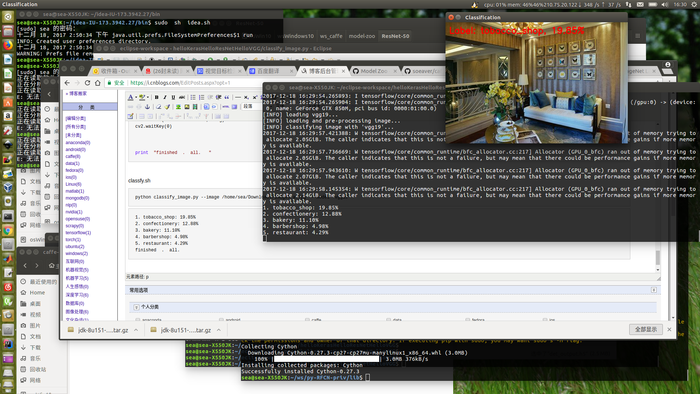
Task: Open the Linux category link in sidebar
Action: click(73, 184)
